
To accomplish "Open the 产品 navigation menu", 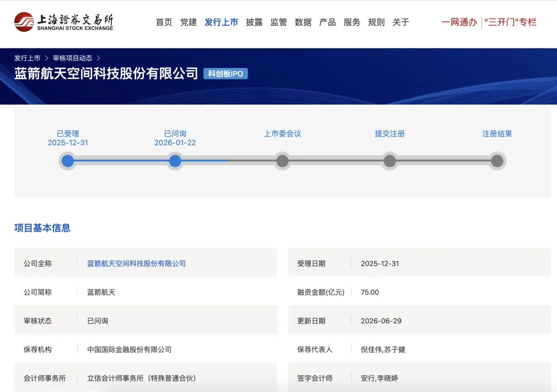I will pyautogui.click(x=327, y=22).
